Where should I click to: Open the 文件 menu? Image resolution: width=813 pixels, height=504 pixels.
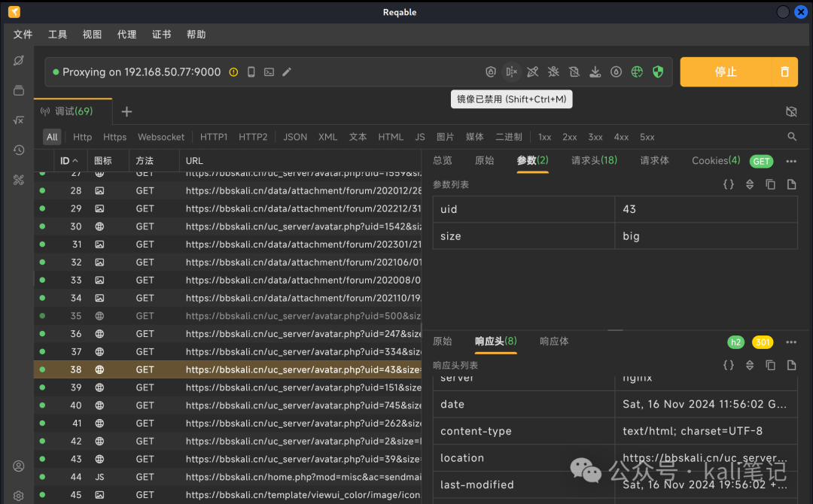23,34
